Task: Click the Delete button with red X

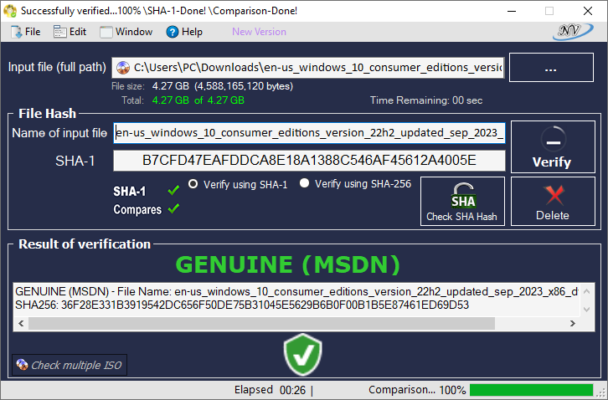Action: pyautogui.click(x=553, y=201)
